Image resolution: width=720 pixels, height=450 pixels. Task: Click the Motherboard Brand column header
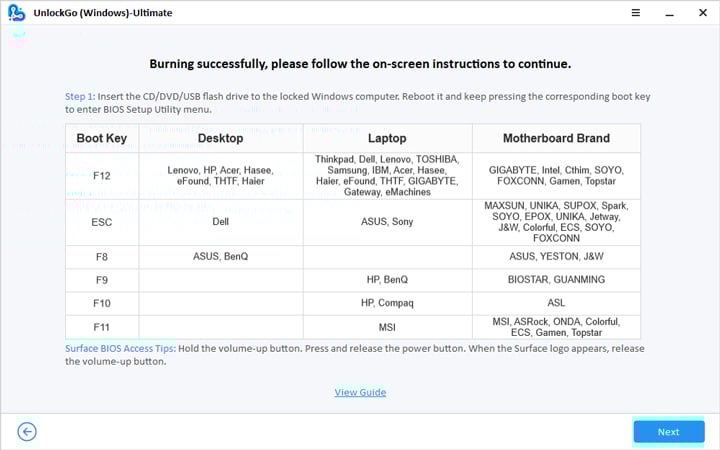click(x=556, y=138)
